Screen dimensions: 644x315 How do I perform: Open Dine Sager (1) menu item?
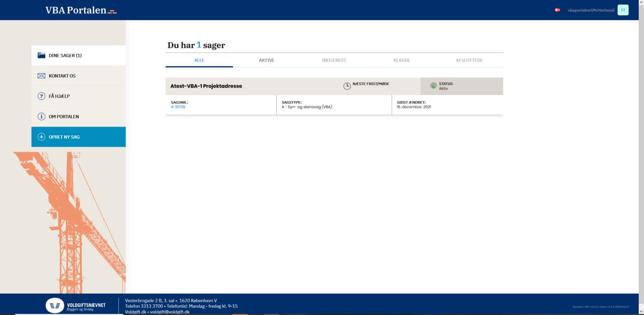click(x=78, y=55)
